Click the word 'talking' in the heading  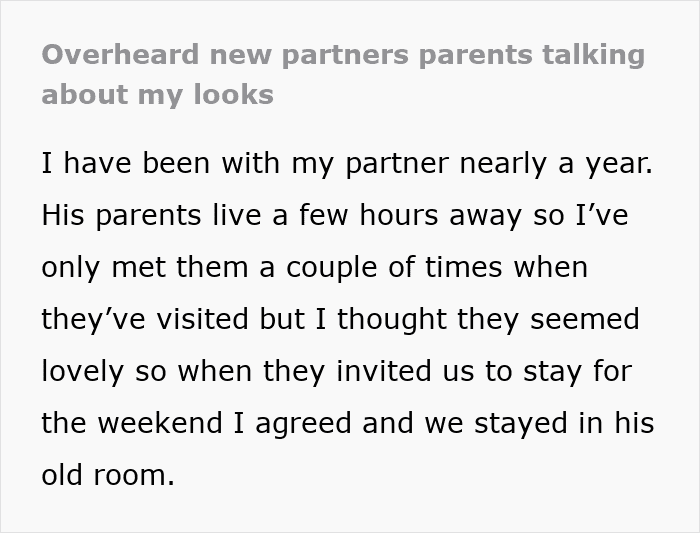pos(593,55)
